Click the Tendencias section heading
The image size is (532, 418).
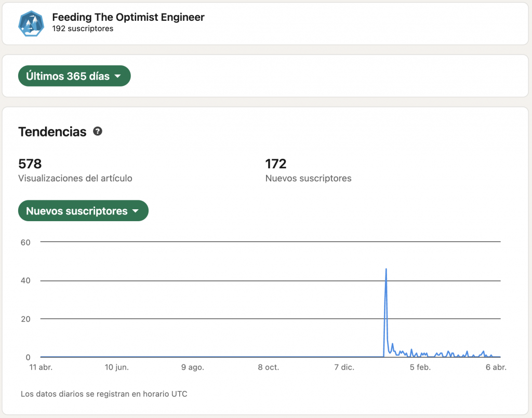[52, 131]
